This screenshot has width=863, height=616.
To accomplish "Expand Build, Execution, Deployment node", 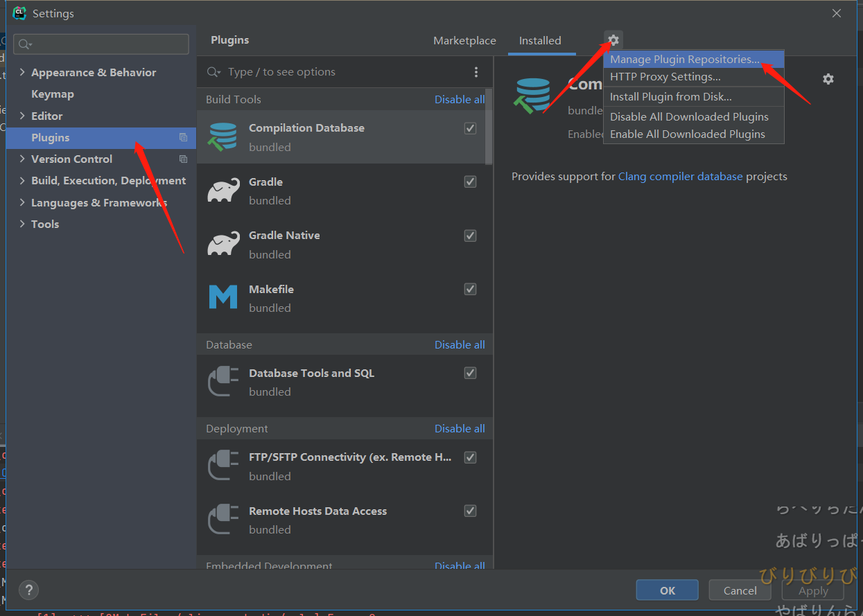I will coord(22,181).
